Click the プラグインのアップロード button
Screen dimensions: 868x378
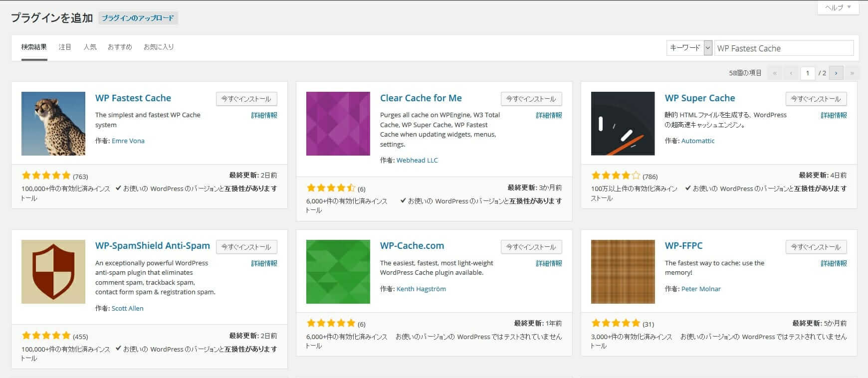138,18
